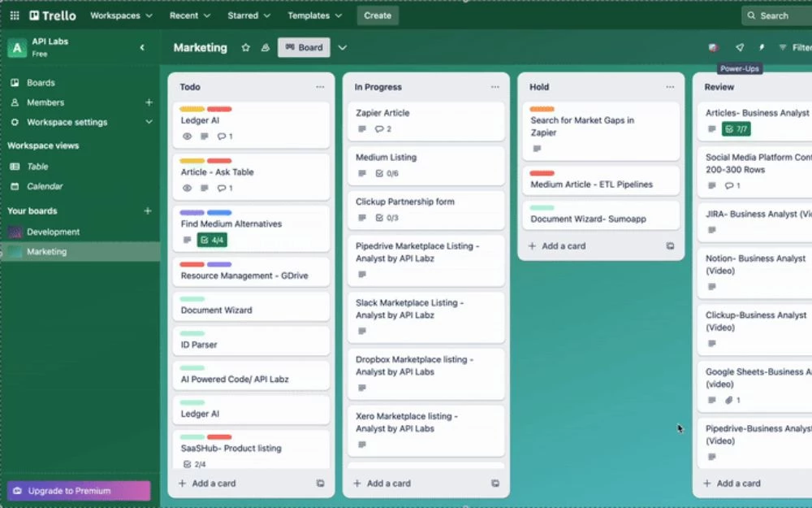The image size is (812, 508).
Task: Toggle watch eye icon on Article - Ask Table card
Action: (x=187, y=189)
